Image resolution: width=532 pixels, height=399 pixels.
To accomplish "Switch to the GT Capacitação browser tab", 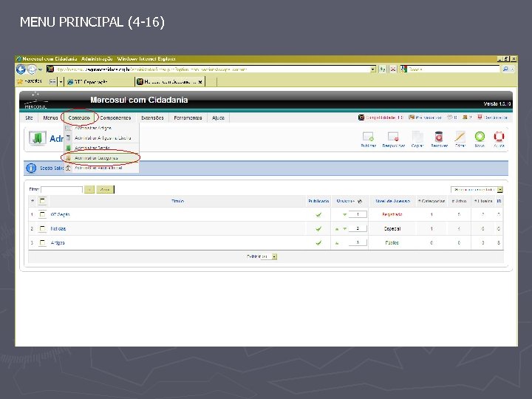I will coord(100,82).
